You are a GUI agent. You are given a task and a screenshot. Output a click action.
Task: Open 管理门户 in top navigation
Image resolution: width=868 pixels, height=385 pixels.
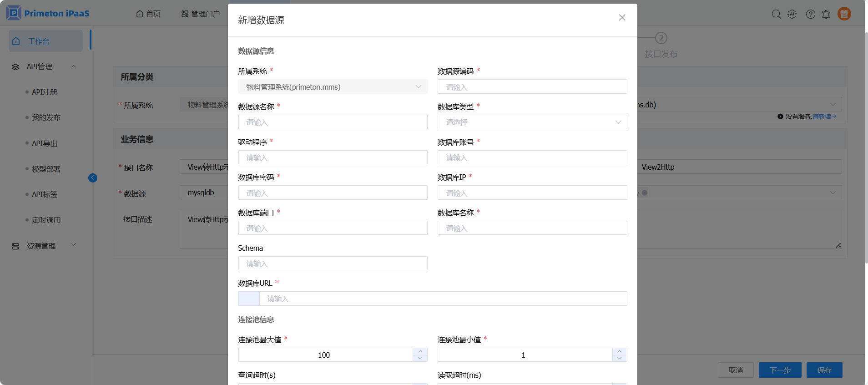[201, 14]
